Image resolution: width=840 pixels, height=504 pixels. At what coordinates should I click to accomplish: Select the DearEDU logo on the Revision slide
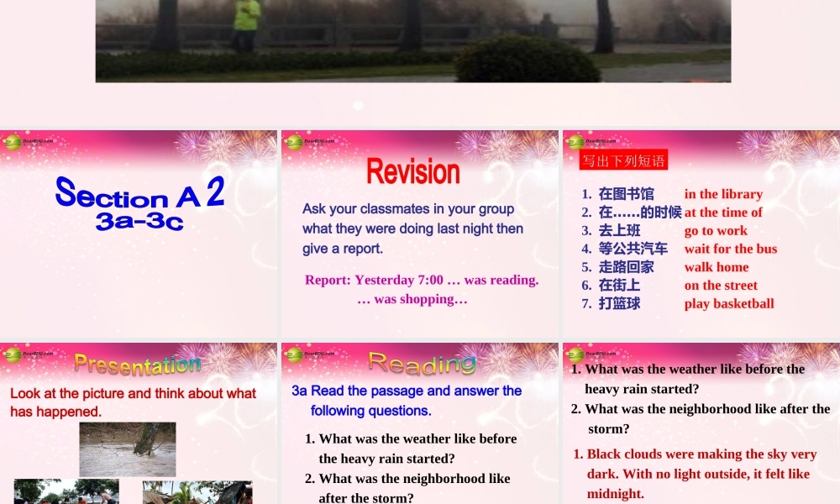tap(293, 140)
